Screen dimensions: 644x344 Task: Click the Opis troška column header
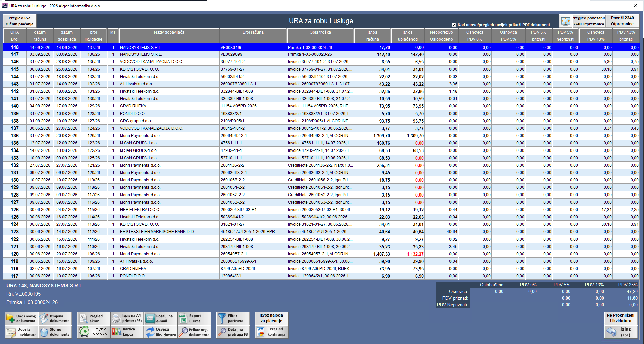pyautogui.click(x=320, y=36)
